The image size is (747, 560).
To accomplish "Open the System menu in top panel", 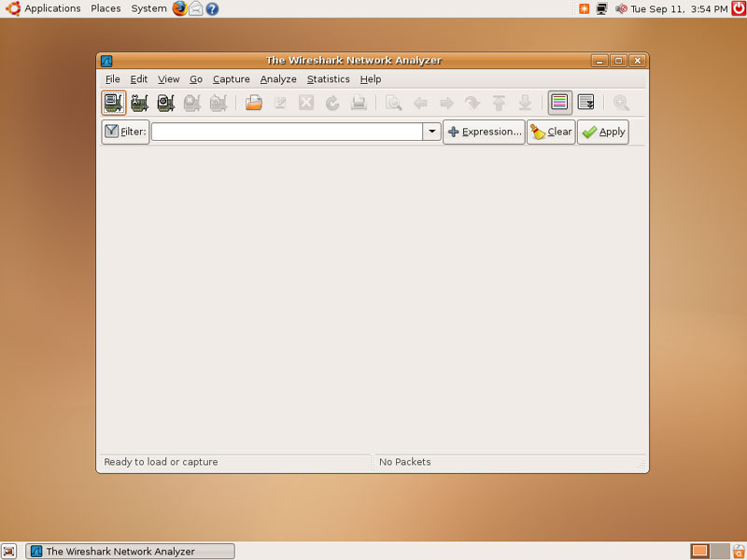I will tap(148, 8).
